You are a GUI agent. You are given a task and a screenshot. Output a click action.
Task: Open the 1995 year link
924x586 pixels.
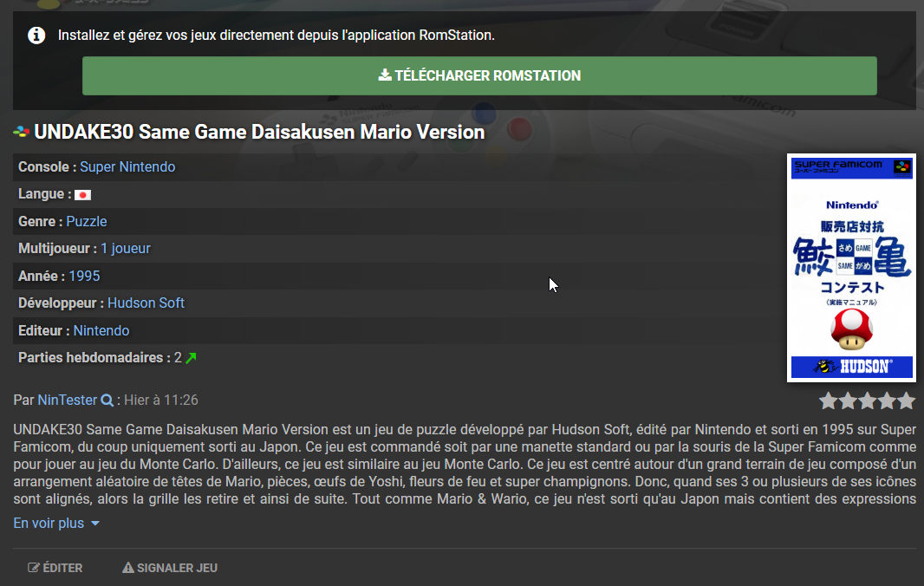click(84, 276)
